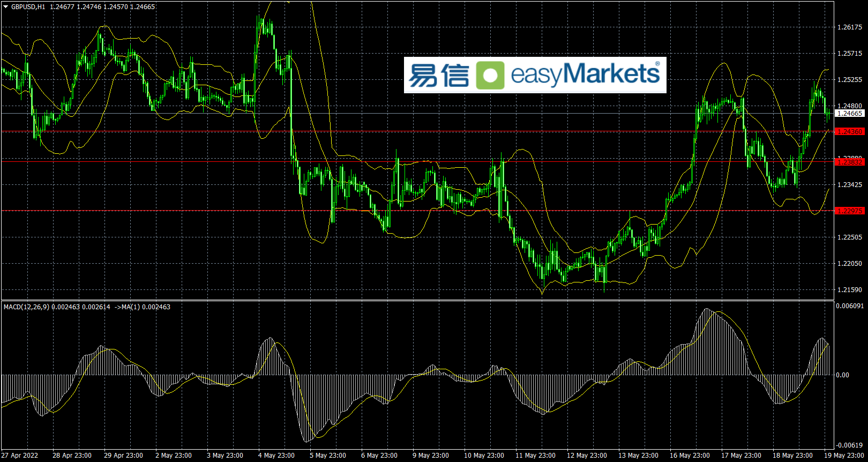Click the 1.25255 price scale value
The height and width of the screenshot is (462, 868).
coord(850,80)
